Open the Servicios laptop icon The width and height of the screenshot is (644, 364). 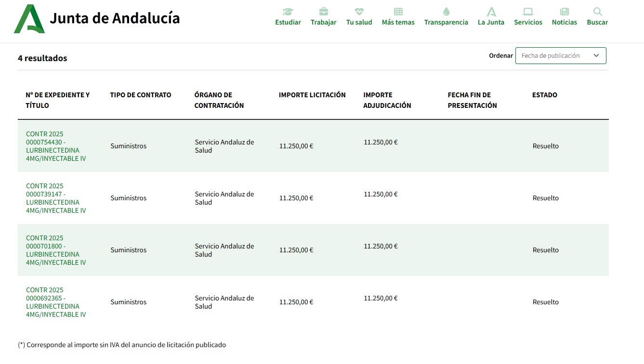[528, 12]
